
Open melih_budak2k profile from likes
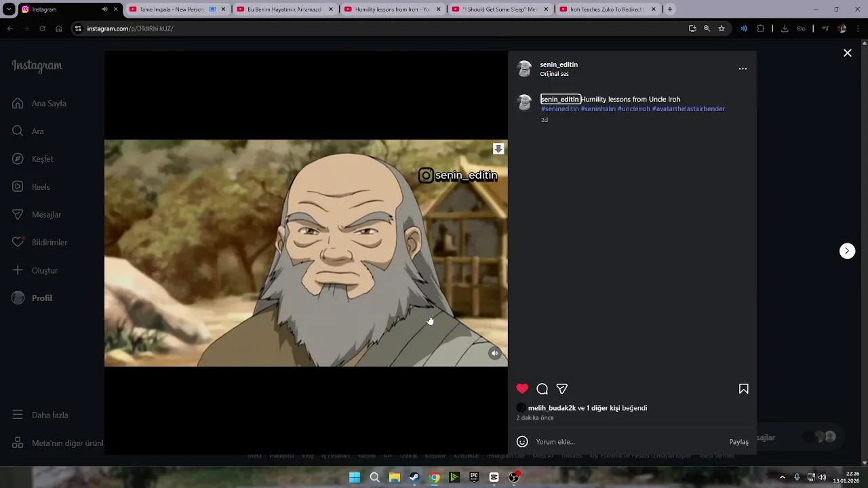[x=551, y=408]
